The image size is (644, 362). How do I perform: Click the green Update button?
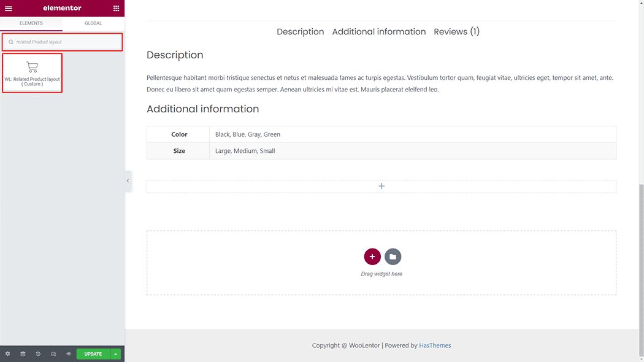pos(93,354)
